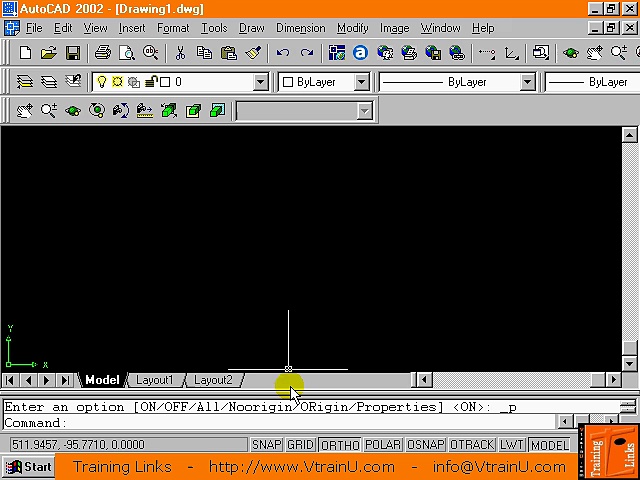Launch Publish to Web icon

pyautogui.click(x=409, y=53)
